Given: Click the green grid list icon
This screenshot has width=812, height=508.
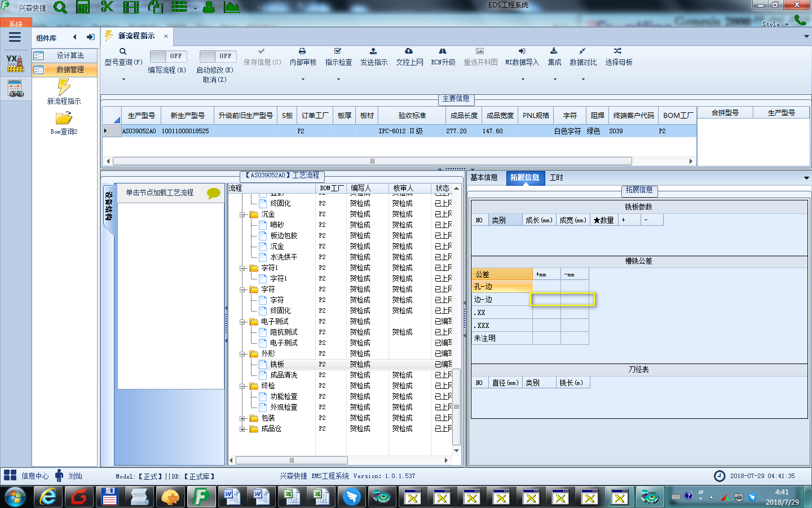Looking at the screenshot, I should 179,7.
